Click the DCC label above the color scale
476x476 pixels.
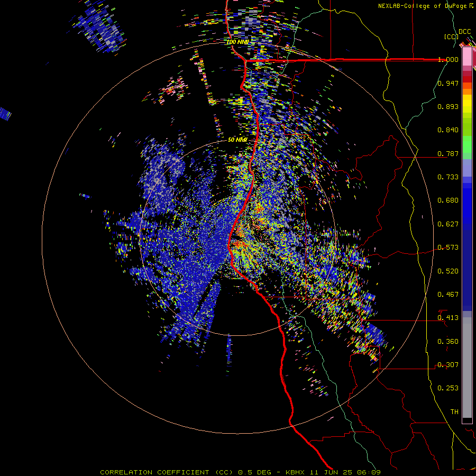point(464,32)
